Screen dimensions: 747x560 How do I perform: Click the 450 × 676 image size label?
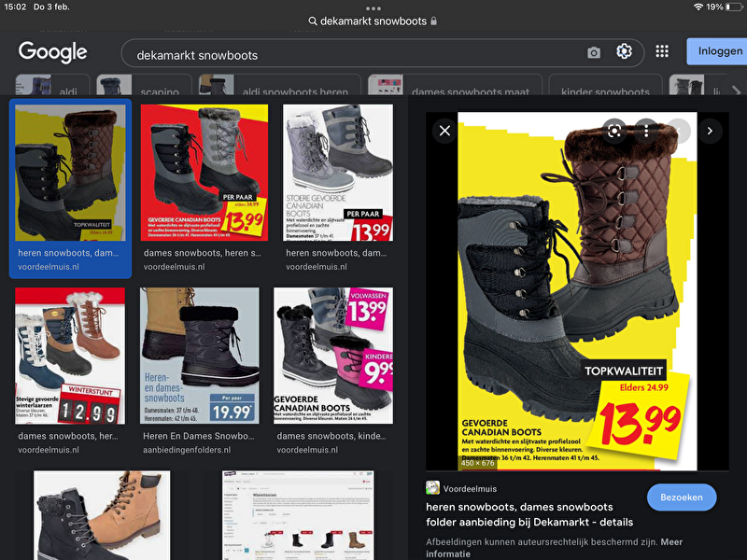(478, 463)
